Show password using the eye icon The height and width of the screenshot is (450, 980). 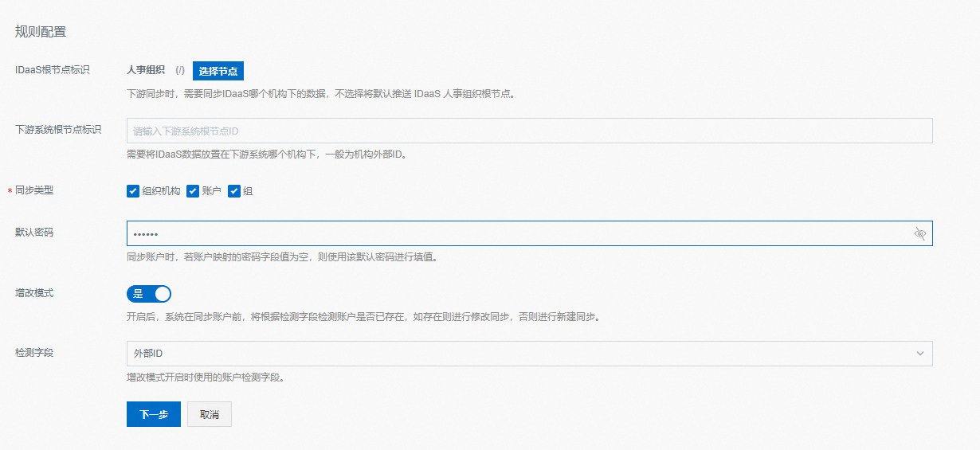click(919, 233)
